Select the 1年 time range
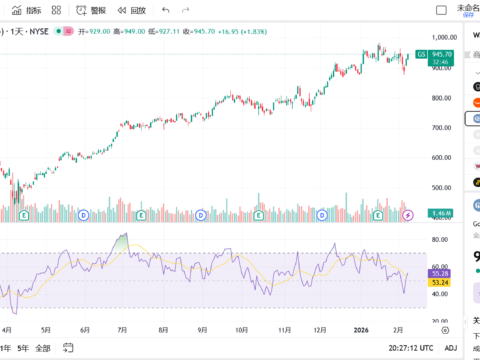The height and width of the screenshot is (360, 480). tap(5, 348)
